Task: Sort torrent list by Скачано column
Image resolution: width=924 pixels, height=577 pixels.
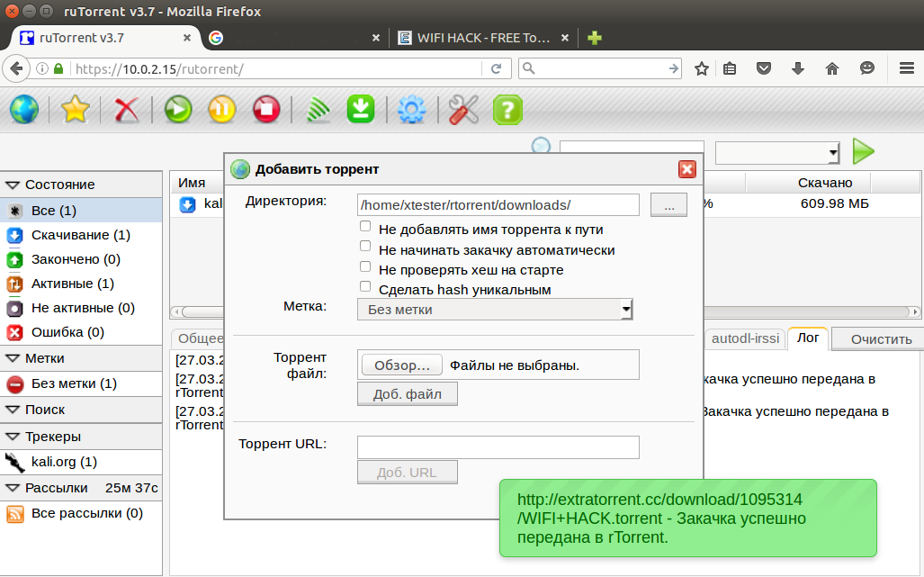Action: [825, 184]
